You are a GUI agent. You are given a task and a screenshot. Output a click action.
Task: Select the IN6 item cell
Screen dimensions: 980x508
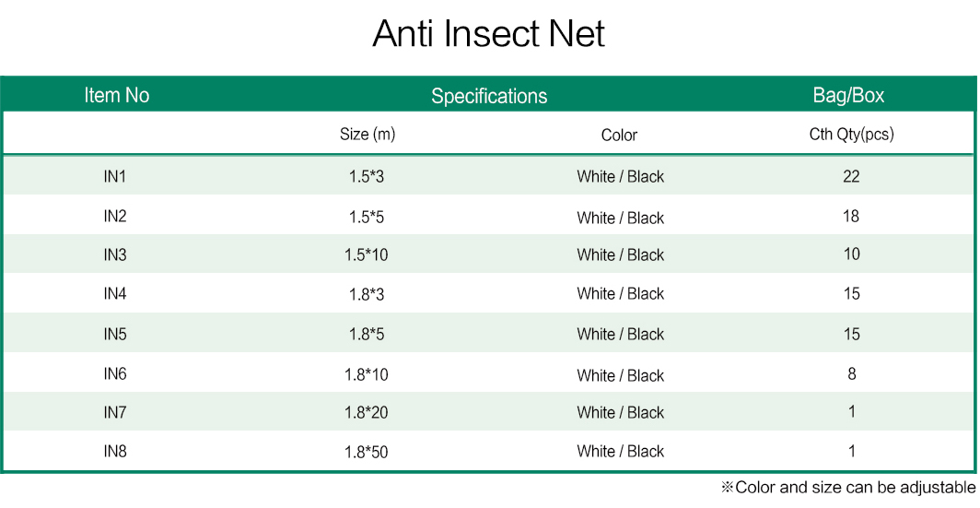tap(115, 373)
